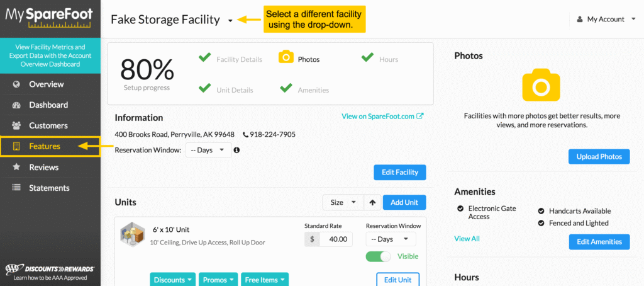This screenshot has width=644, height=286.
Task: Click the Upload Photos button
Action: pyautogui.click(x=599, y=157)
